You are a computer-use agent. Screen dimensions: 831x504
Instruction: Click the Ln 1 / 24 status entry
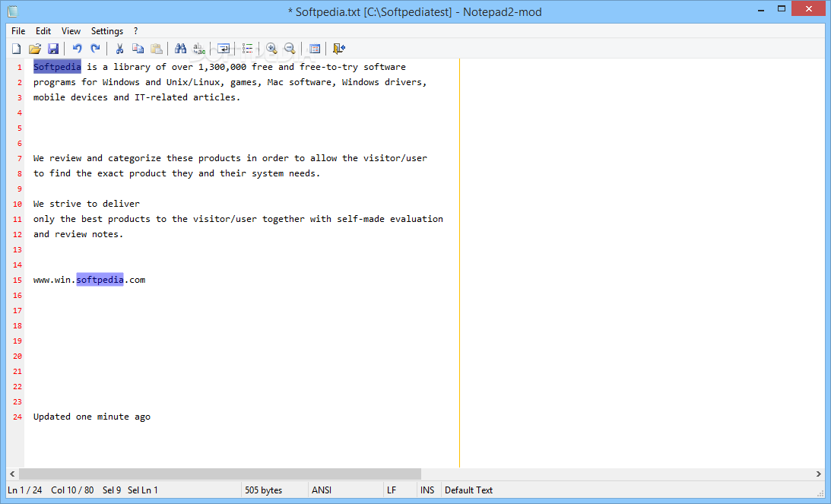pyautogui.click(x=25, y=490)
